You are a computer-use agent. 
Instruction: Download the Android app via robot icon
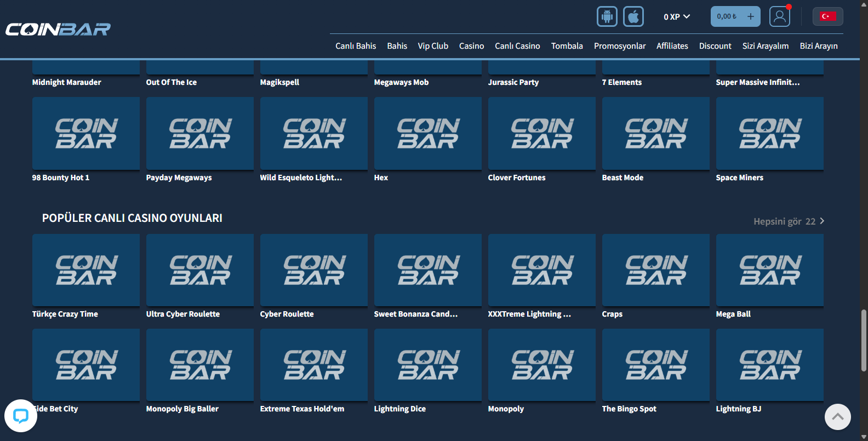click(607, 16)
